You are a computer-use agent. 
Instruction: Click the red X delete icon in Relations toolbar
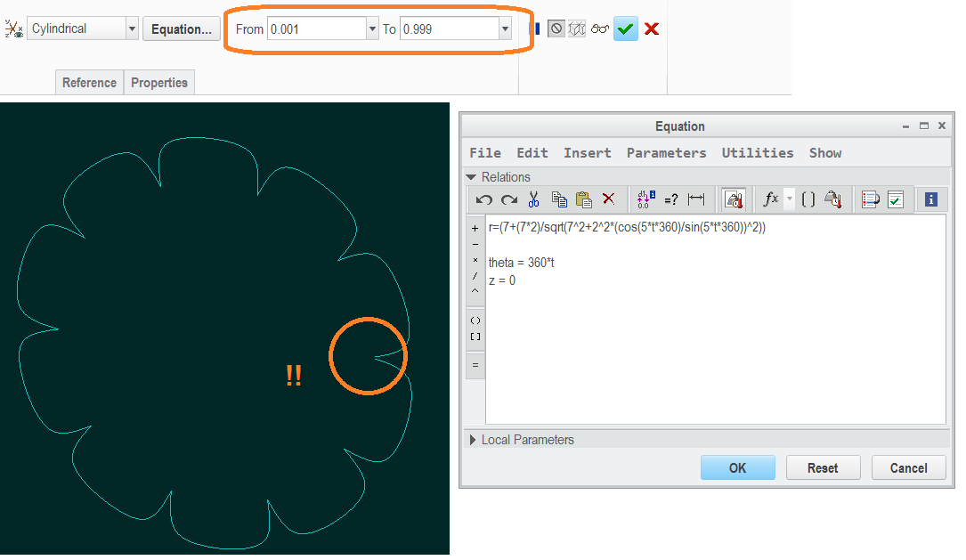coord(609,199)
